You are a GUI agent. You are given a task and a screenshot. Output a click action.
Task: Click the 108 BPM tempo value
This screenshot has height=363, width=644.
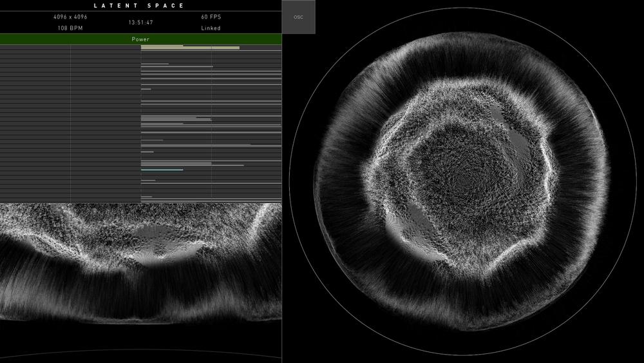(70, 28)
